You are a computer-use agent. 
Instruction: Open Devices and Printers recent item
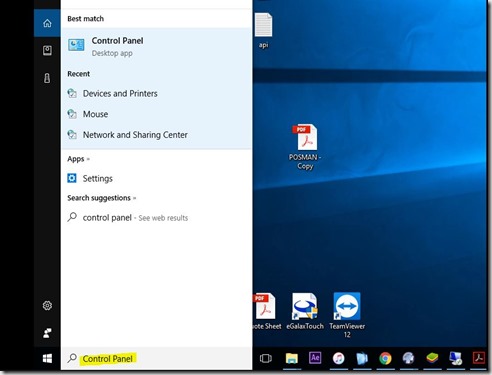coord(156,93)
